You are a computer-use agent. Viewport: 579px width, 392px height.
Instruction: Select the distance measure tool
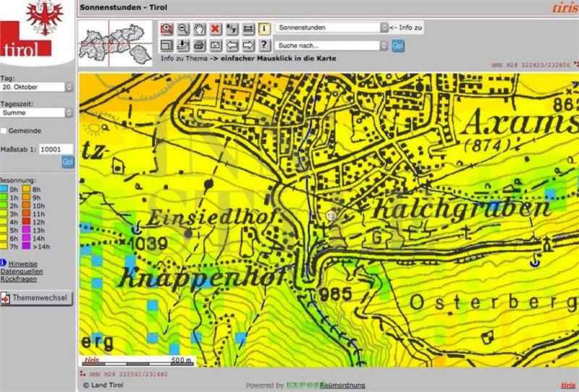click(x=248, y=28)
